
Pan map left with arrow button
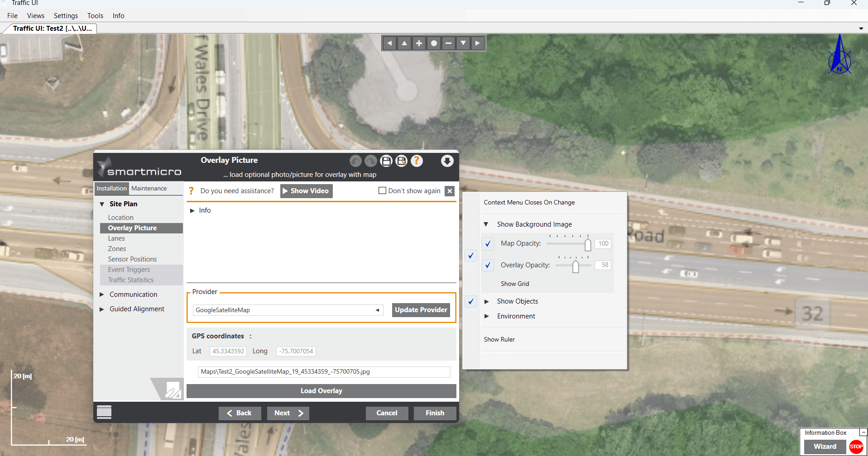click(x=390, y=43)
